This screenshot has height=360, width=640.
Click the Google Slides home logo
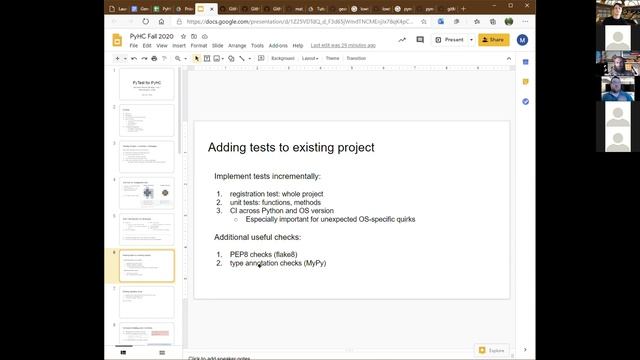pos(117,40)
